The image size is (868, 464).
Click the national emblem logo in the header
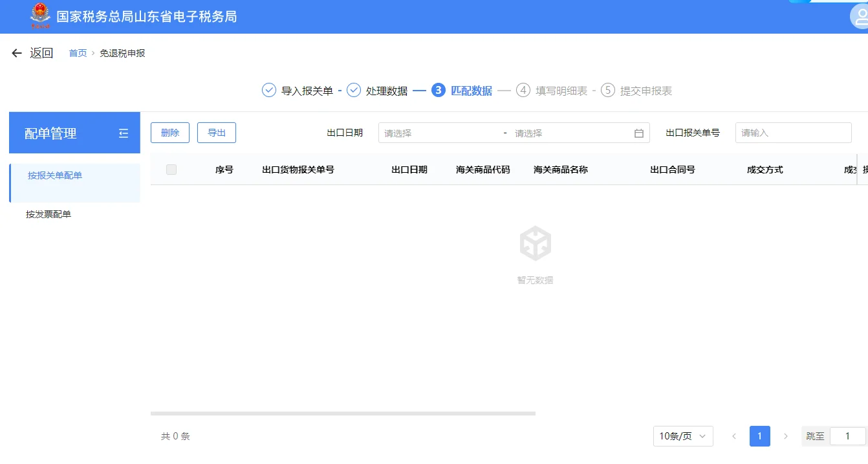[39, 16]
